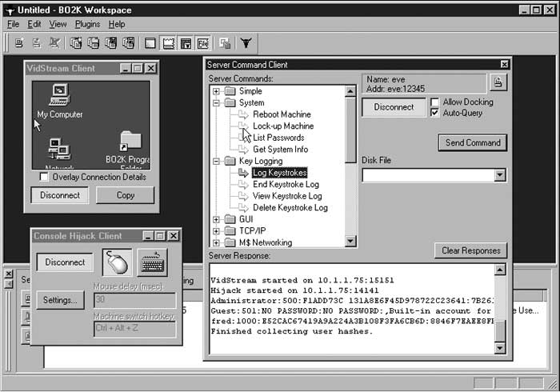Toggle the mouse hijack button
The height and width of the screenshot is (392, 560).
(117, 262)
